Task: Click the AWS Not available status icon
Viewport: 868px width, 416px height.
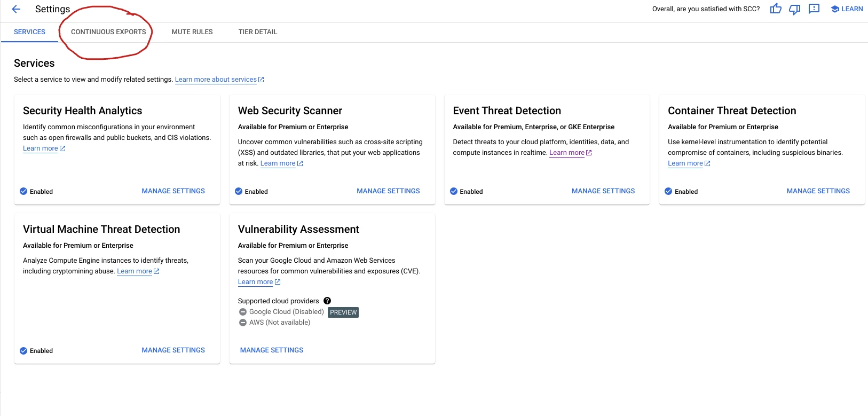Action: [243, 323]
